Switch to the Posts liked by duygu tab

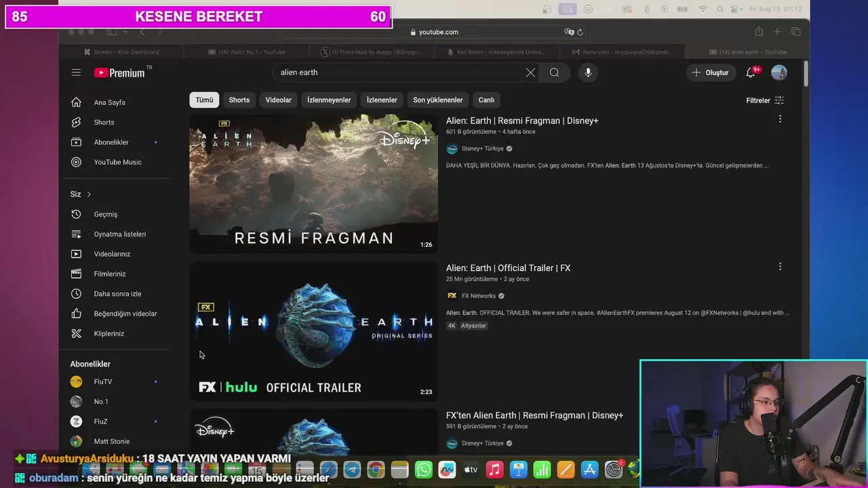click(x=371, y=52)
